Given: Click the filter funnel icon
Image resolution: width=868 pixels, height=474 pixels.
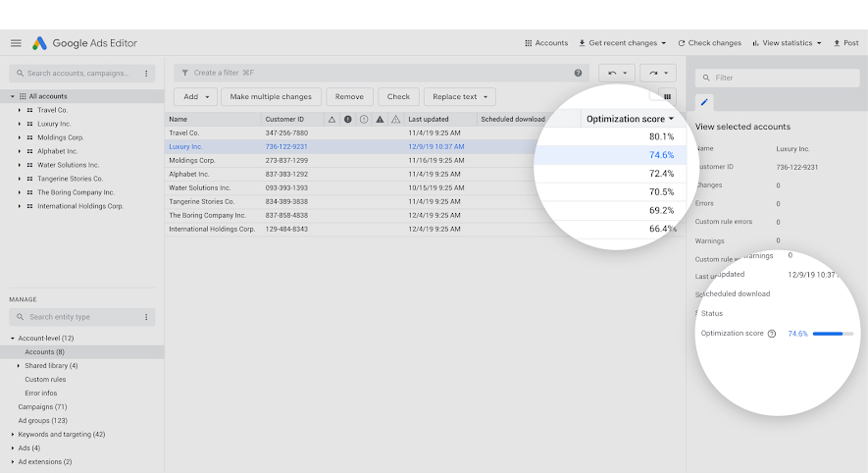Looking at the screenshot, I should (185, 73).
